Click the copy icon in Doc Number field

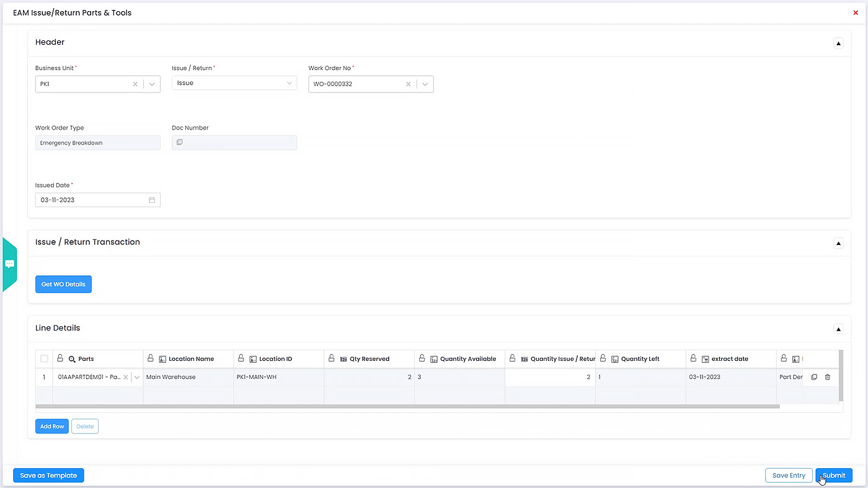point(179,143)
